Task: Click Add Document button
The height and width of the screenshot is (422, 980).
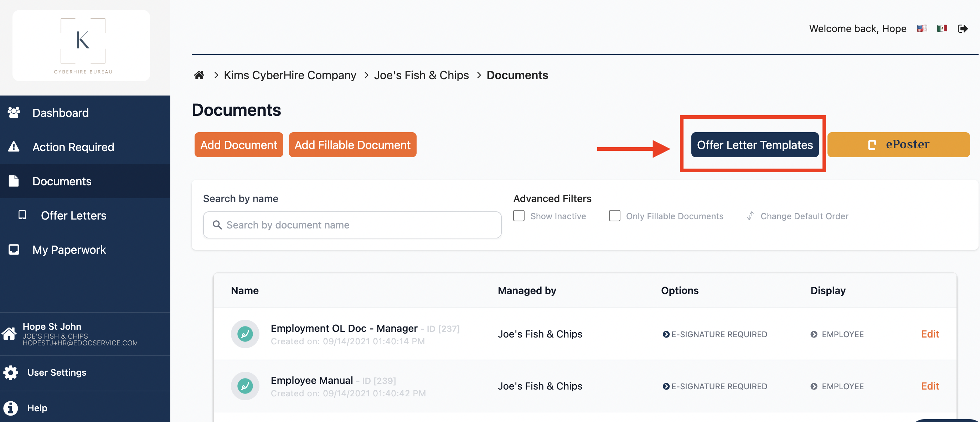Action: point(238,145)
